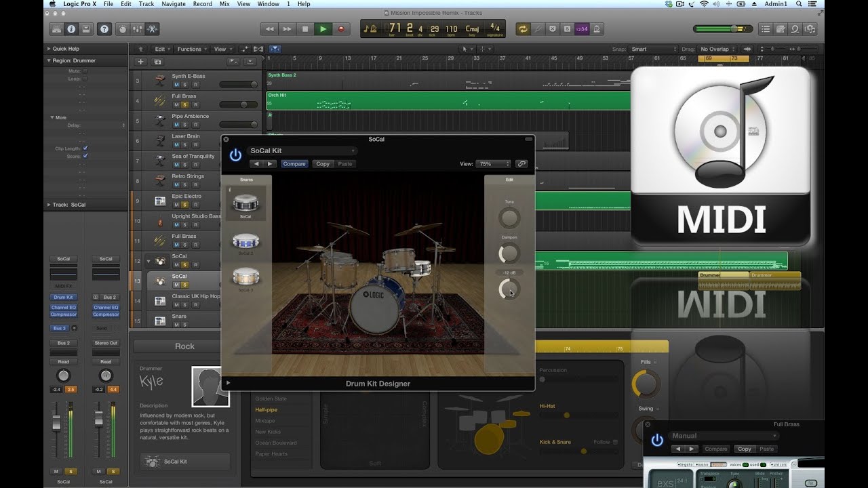
Task: Toggle the Catch playhead button
Action: [275, 49]
